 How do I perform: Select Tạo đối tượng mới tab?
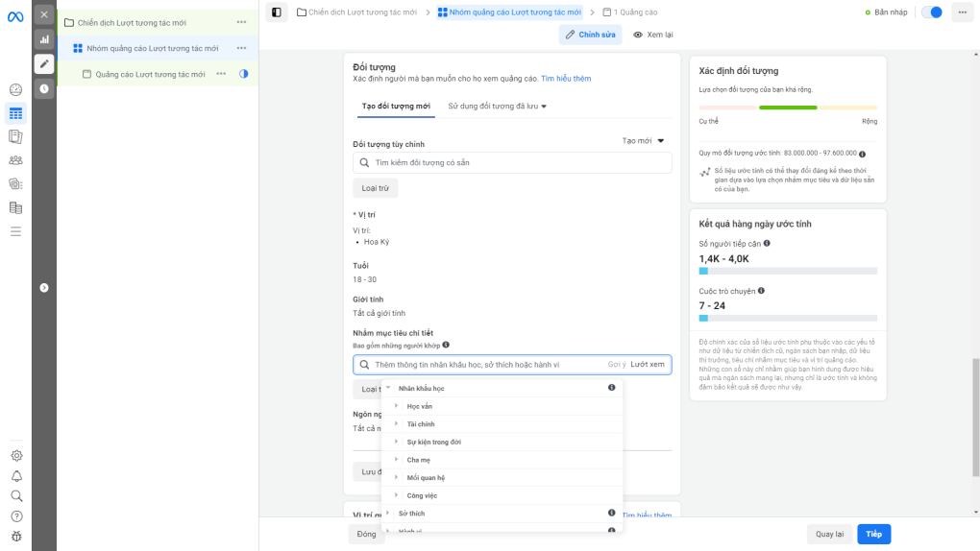(396, 107)
